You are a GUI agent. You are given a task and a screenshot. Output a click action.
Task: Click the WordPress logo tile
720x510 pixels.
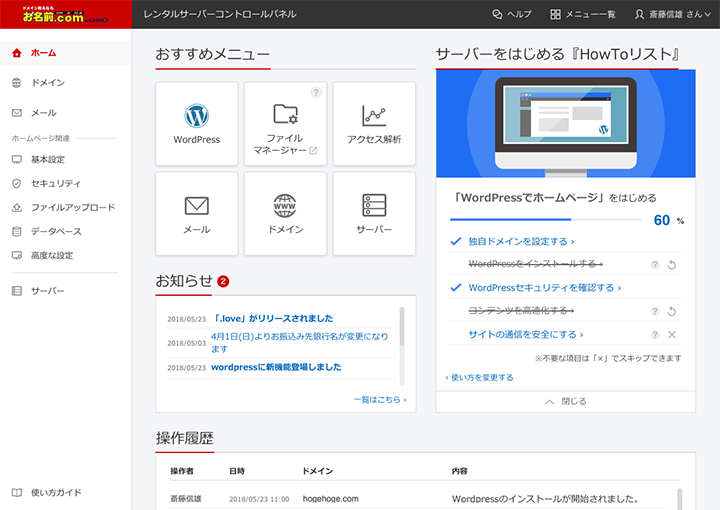[197, 123]
